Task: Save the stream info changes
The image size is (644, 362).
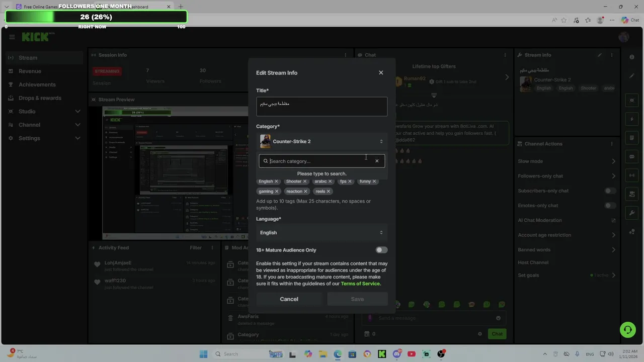Action: pos(357,299)
